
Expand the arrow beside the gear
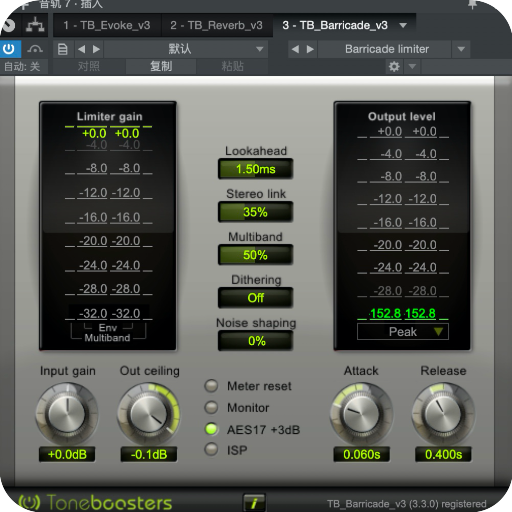point(412,66)
